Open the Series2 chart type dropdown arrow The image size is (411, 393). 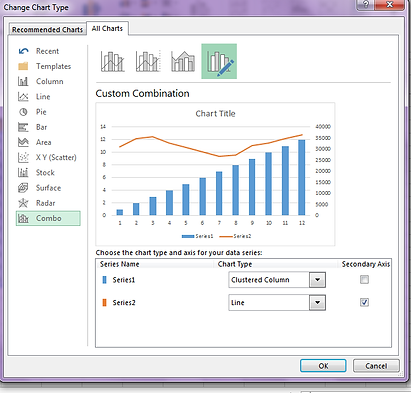(317, 303)
